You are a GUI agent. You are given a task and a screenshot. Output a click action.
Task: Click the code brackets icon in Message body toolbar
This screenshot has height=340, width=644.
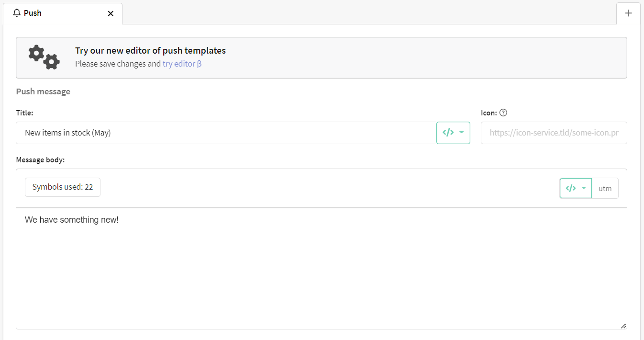coord(570,188)
